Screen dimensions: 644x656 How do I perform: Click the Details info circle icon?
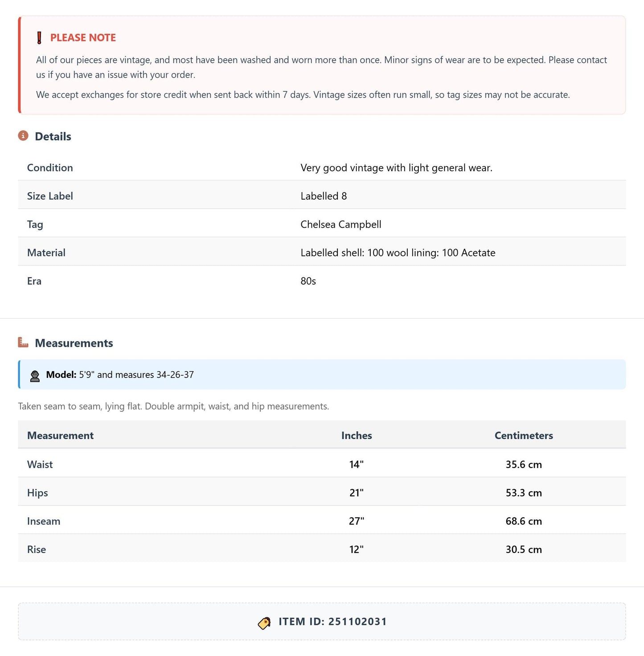pos(23,135)
